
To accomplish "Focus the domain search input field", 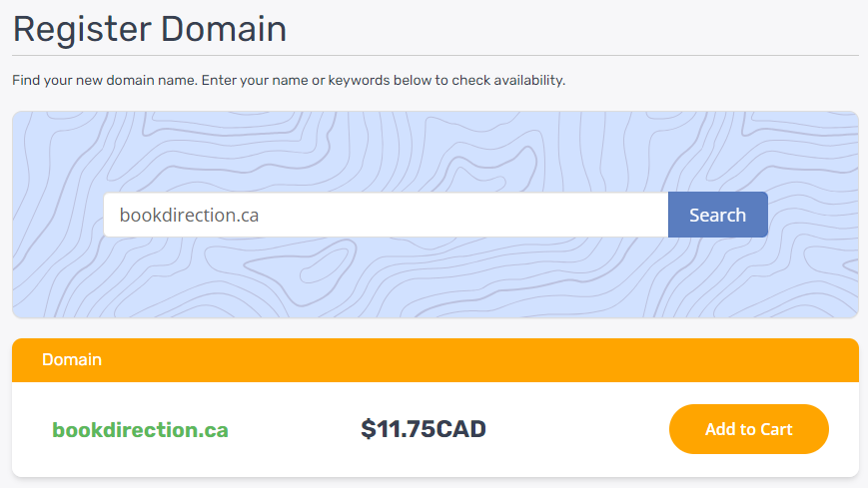I will coord(386,215).
